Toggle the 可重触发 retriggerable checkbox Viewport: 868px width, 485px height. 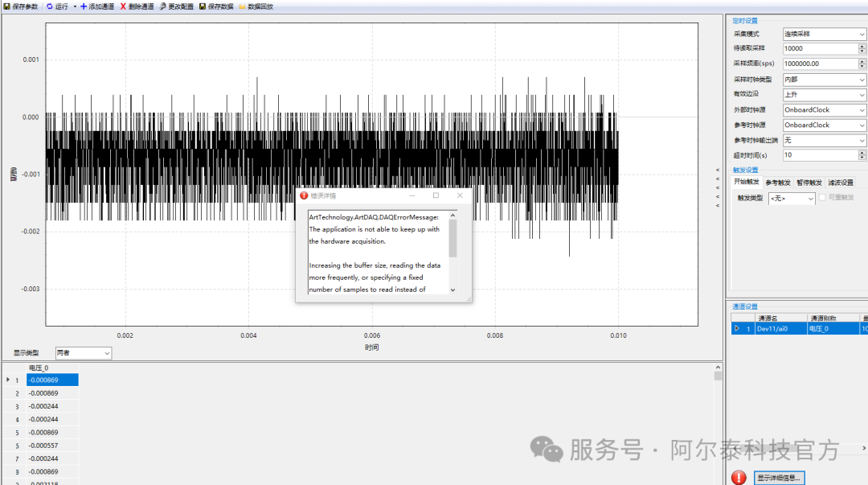coord(822,198)
